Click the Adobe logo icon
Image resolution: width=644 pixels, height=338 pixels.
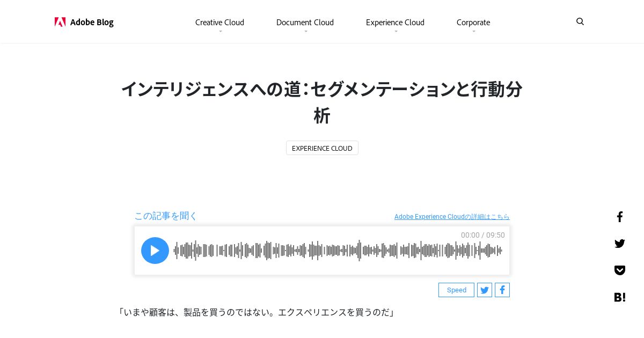[60, 22]
